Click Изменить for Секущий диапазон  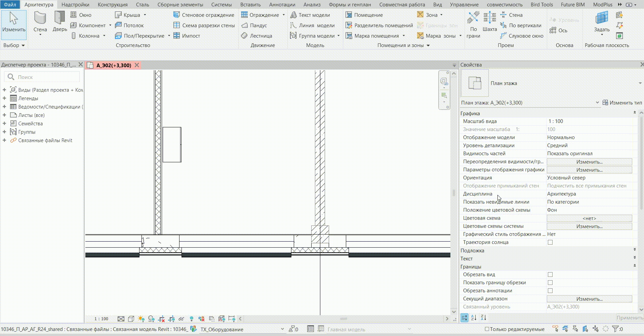coord(590,299)
